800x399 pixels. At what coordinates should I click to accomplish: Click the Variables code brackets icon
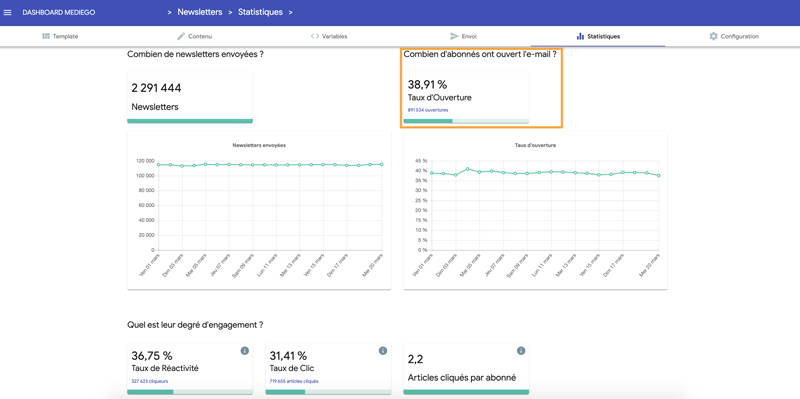pyautogui.click(x=315, y=36)
